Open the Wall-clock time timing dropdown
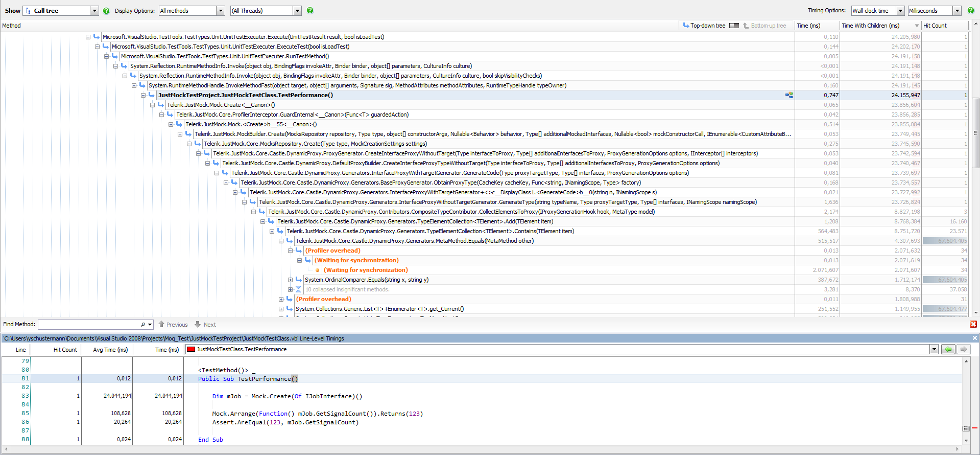This screenshot has width=980, height=455. pyautogui.click(x=900, y=11)
